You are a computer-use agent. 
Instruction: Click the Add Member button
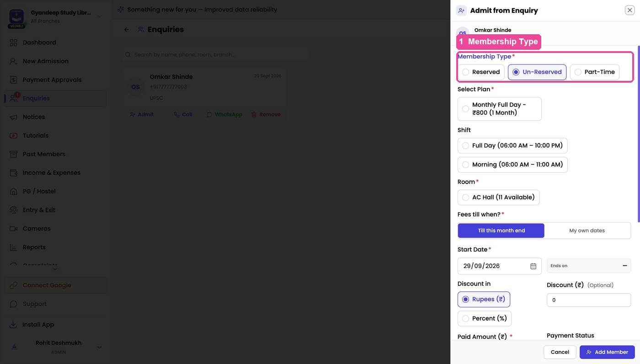point(607,352)
